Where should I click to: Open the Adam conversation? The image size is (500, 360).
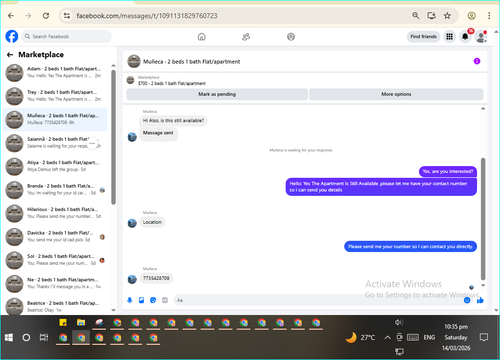[55, 72]
